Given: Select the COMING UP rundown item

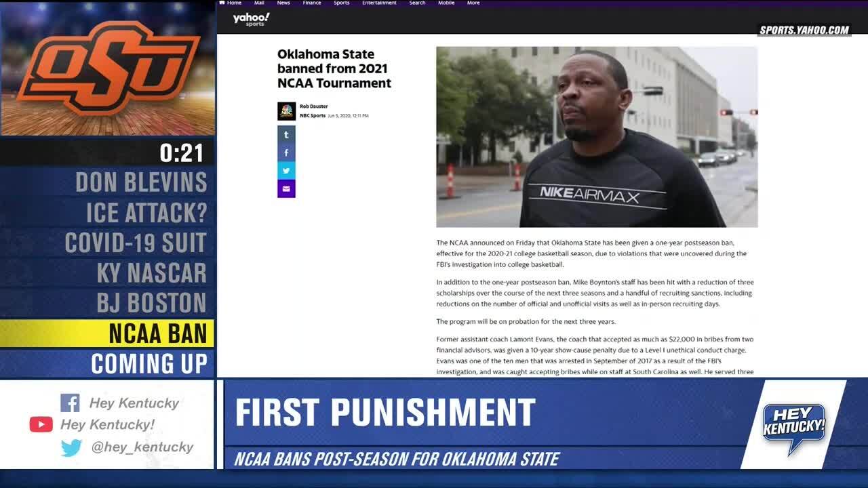Looking at the screenshot, I should 107,363.
